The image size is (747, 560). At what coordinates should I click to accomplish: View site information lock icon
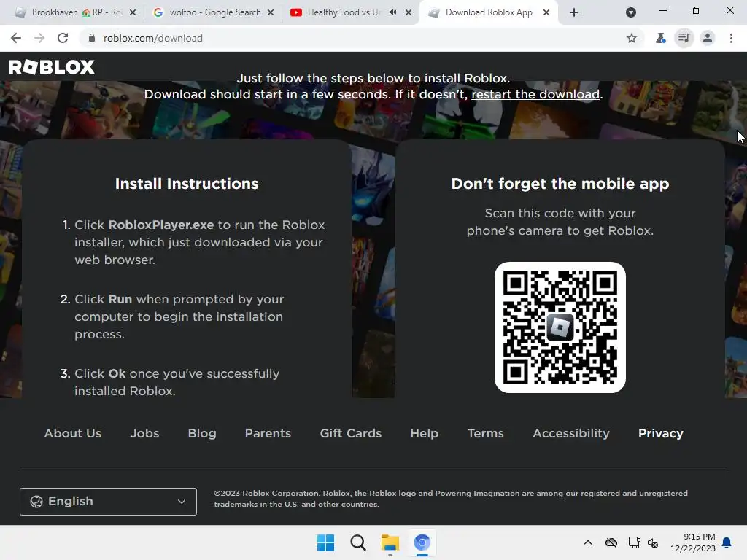coord(92,38)
